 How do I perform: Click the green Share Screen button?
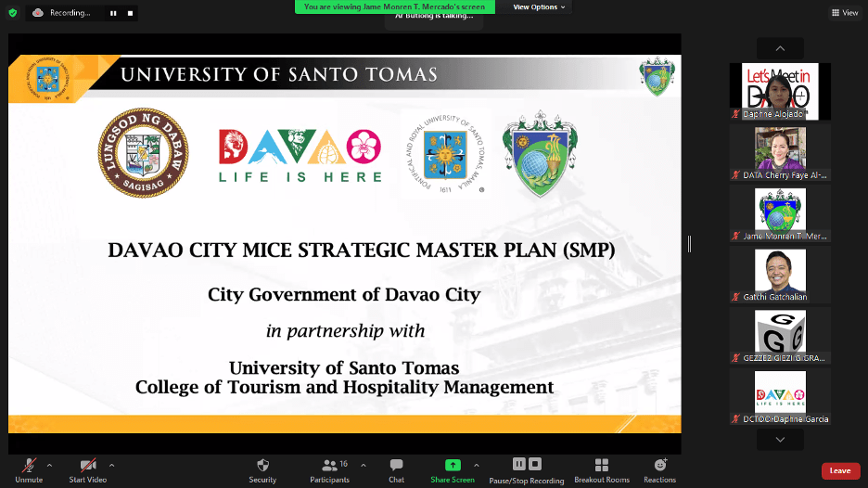point(453,470)
